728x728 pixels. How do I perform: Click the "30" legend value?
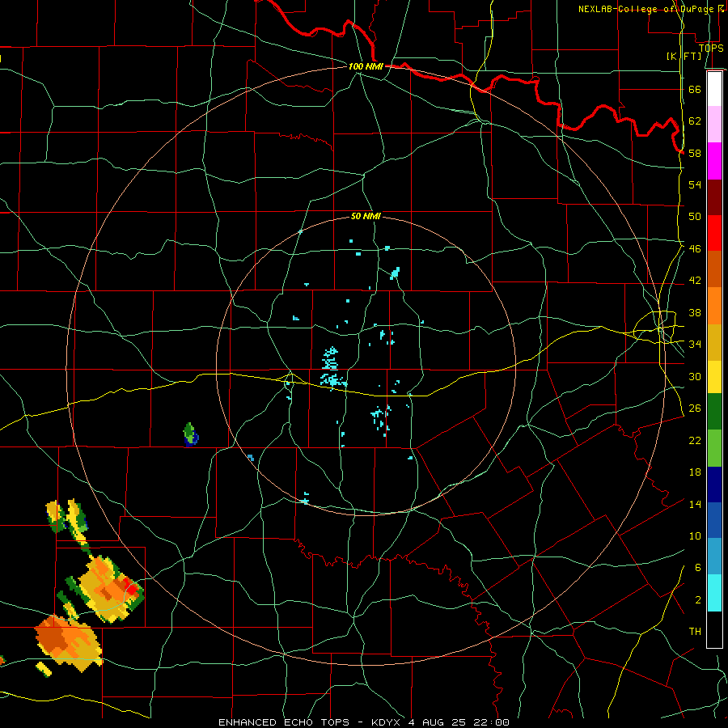click(x=695, y=376)
